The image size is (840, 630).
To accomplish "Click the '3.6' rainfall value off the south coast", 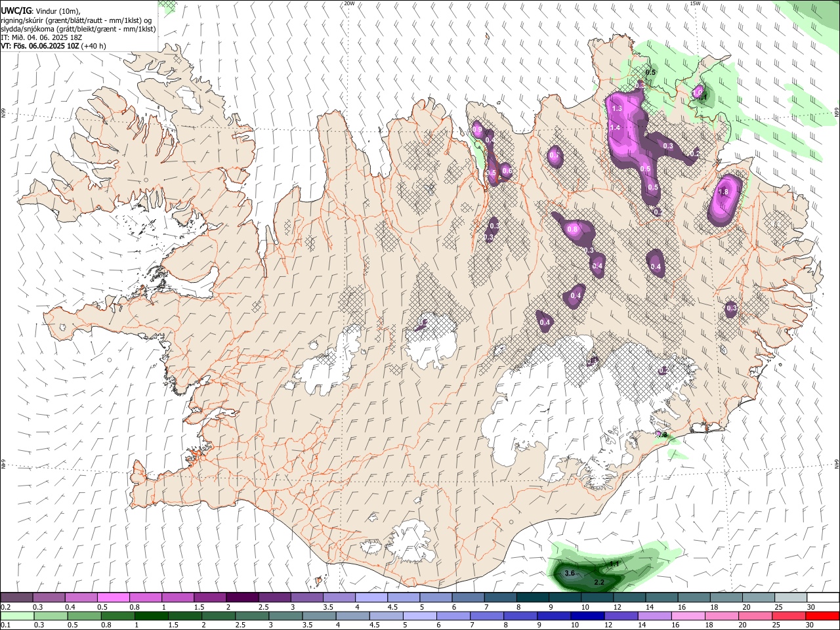I will (x=570, y=574).
